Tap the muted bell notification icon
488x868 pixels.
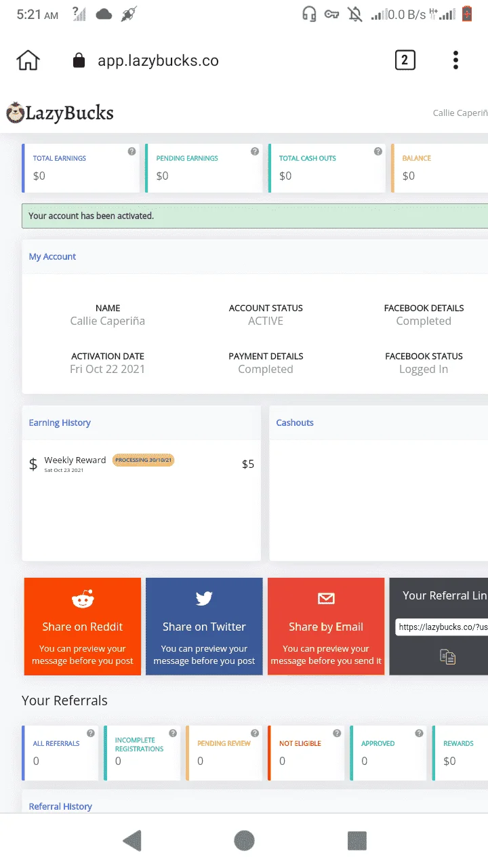pyautogui.click(x=354, y=14)
